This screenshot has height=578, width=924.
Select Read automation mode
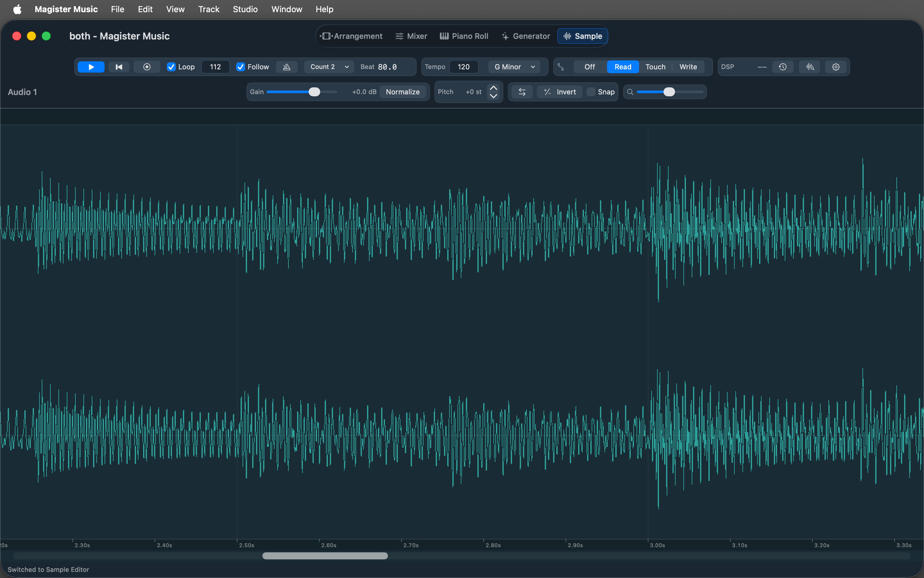point(623,67)
